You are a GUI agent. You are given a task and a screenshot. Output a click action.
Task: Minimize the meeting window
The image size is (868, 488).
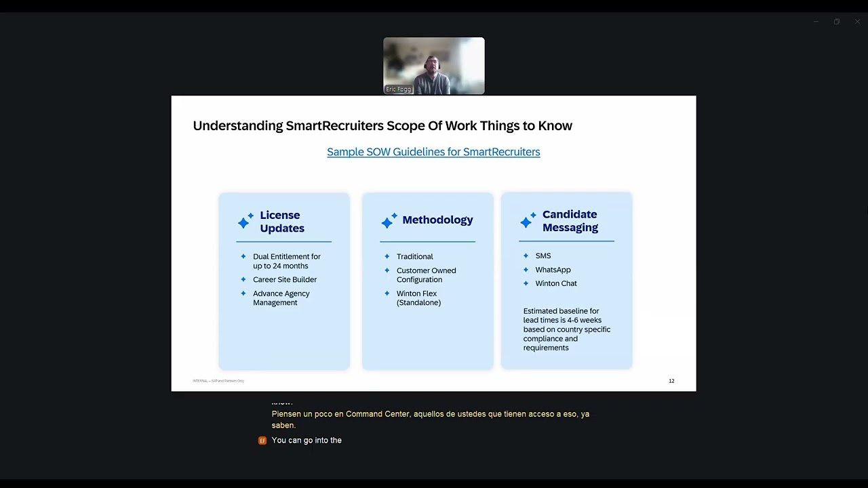click(x=816, y=22)
